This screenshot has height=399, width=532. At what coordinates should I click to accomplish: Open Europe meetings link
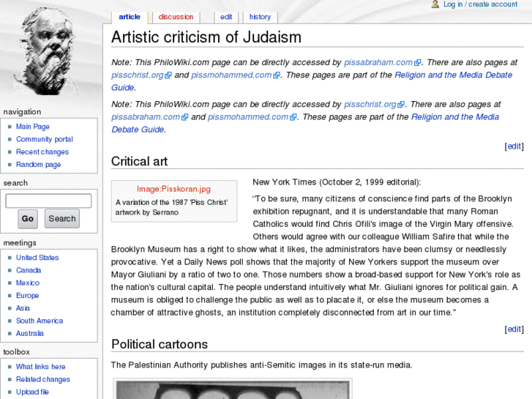click(x=28, y=296)
